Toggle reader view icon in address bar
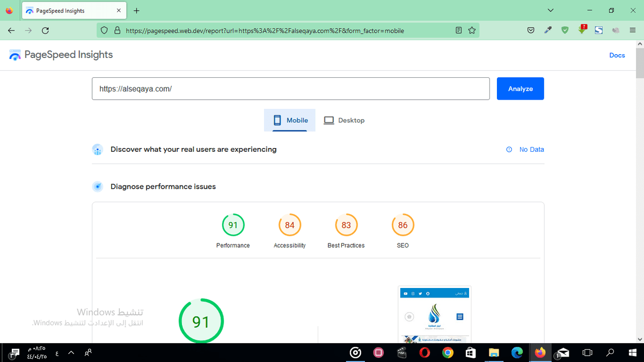The image size is (644, 362). 458,31
